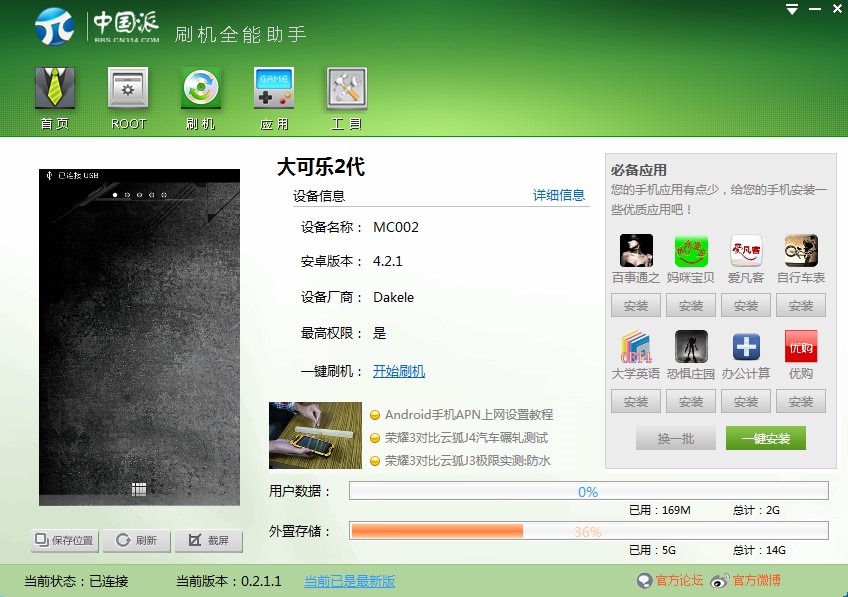Click the green 一键安装 button
The height and width of the screenshot is (597, 848).
point(766,439)
